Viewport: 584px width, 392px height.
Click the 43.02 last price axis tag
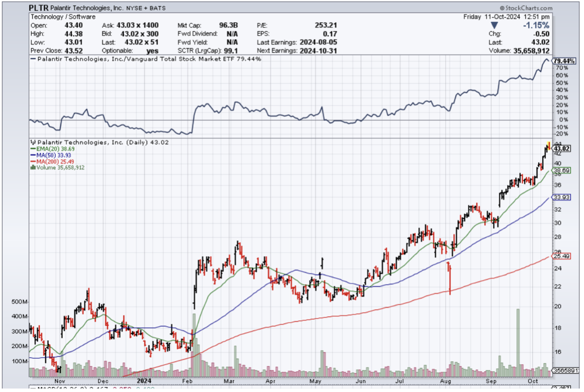(x=561, y=148)
